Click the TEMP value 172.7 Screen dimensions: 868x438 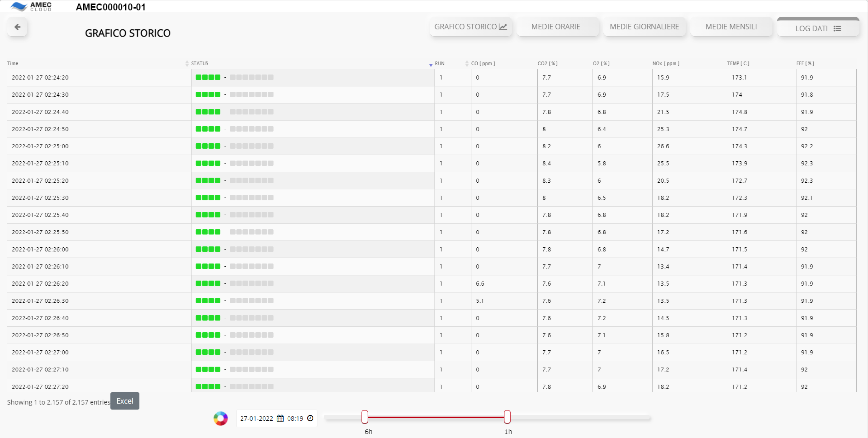pyautogui.click(x=739, y=181)
